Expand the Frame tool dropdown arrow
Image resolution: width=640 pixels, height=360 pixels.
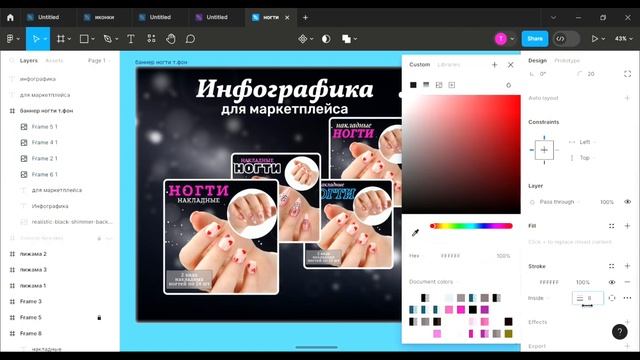point(69,39)
